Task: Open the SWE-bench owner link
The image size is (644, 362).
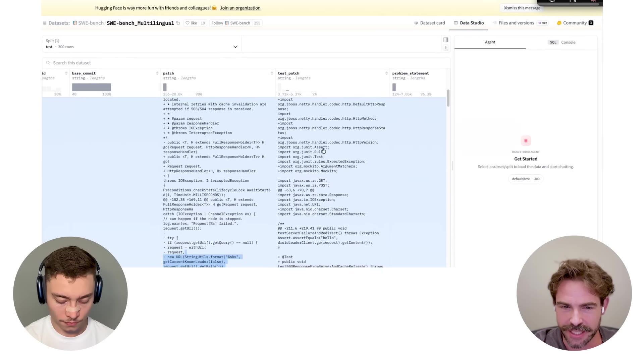Action: (91, 23)
